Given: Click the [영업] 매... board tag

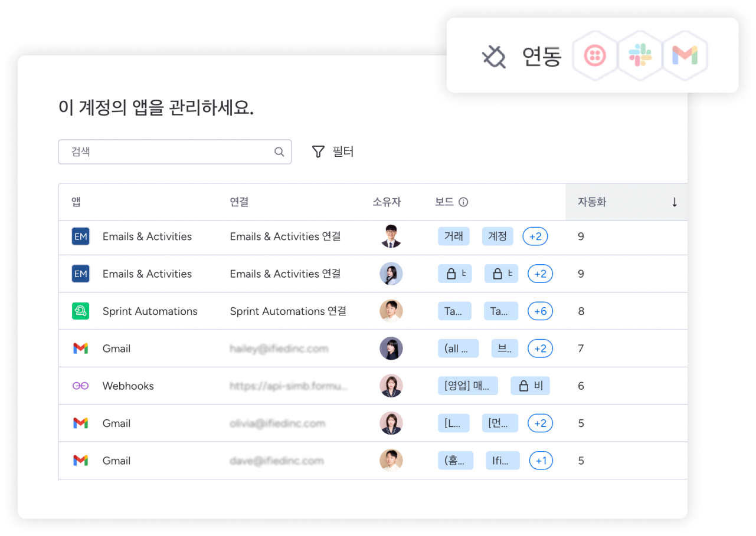Looking at the screenshot, I should 467,386.
